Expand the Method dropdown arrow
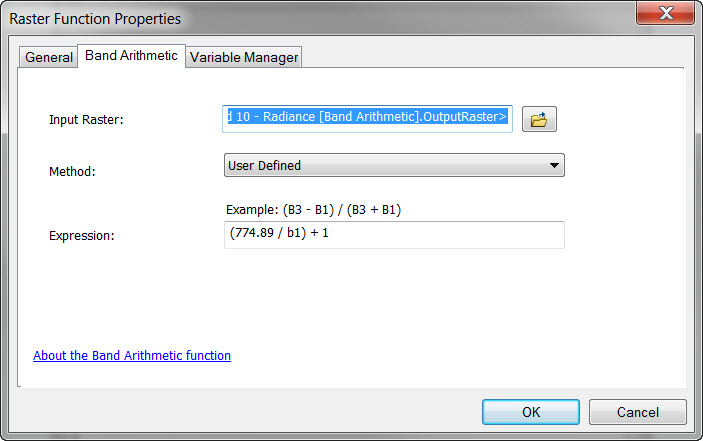 [554, 166]
